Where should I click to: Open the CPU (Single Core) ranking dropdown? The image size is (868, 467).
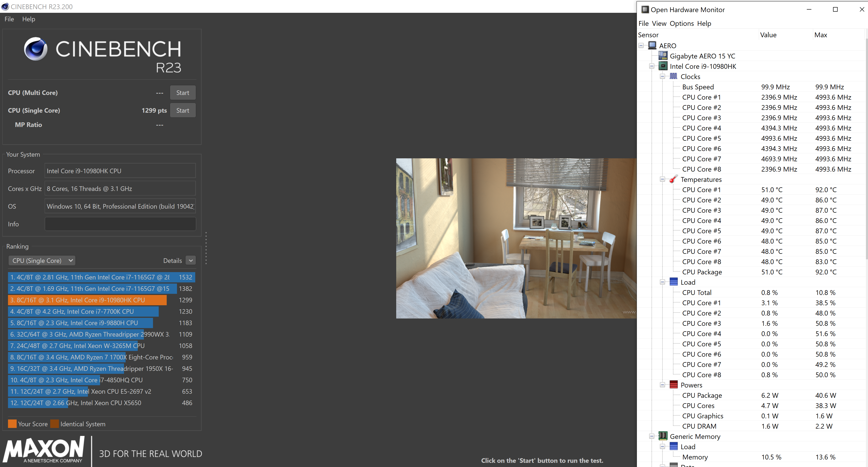tap(42, 260)
